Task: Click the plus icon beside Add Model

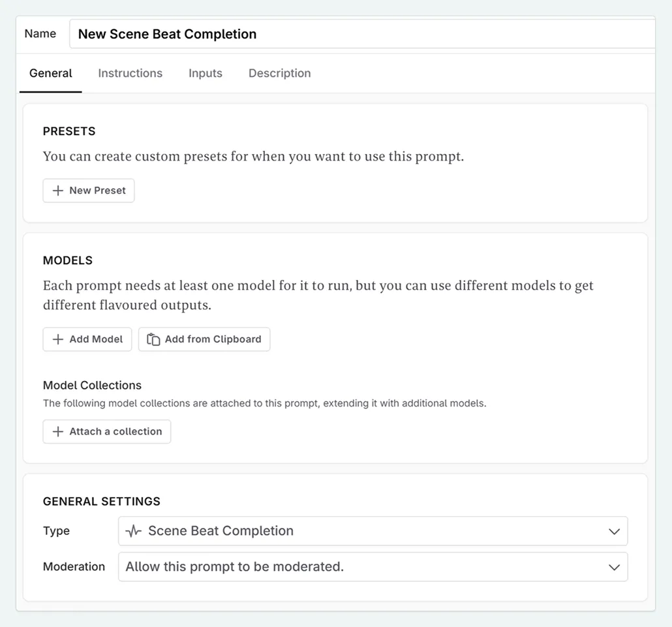Action: pyautogui.click(x=58, y=339)
